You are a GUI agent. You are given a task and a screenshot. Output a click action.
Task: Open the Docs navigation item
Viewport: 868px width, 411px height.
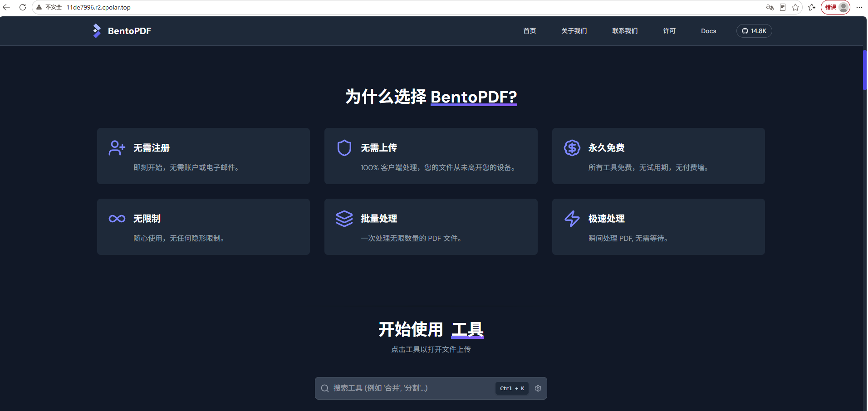(708, 31)
